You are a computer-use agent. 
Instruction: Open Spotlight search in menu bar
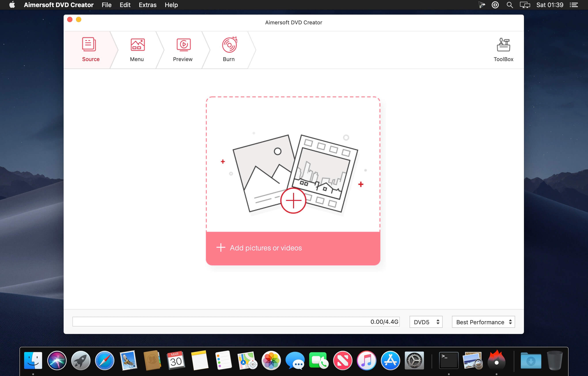point(509,5)
